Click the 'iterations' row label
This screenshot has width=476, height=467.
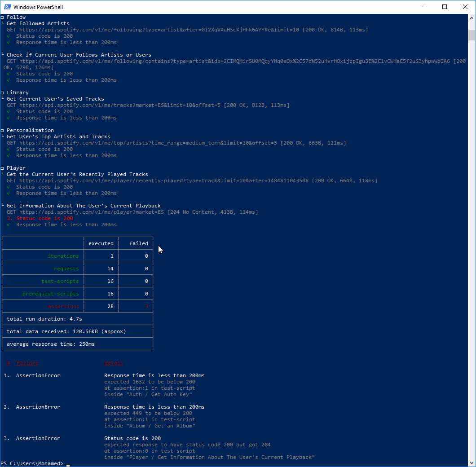(63, 256)
